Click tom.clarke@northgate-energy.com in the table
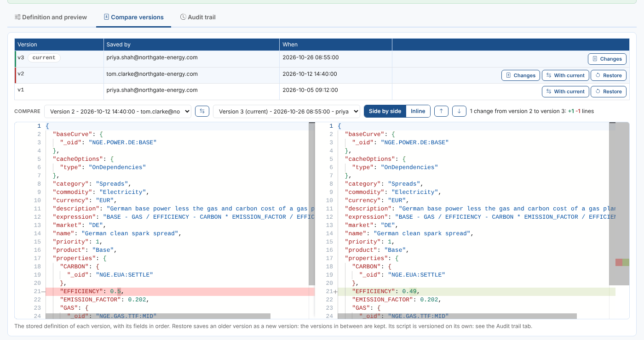 pos(152,74)
